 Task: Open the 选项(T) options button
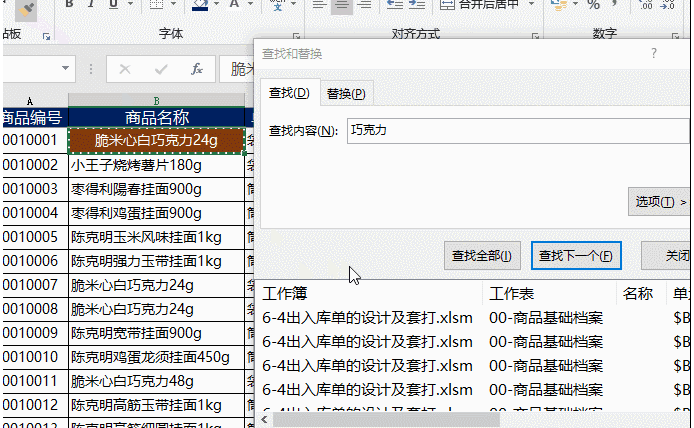[x=659, y=202]
